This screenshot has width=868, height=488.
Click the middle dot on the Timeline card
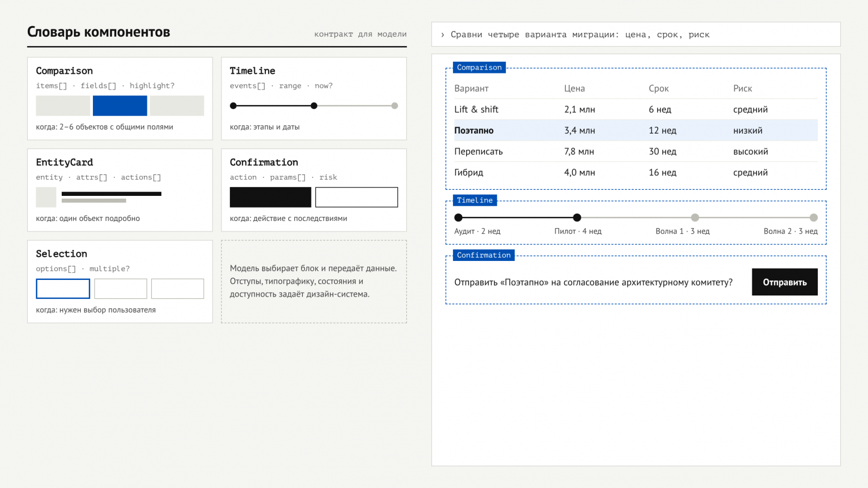[x=314, y=106]
